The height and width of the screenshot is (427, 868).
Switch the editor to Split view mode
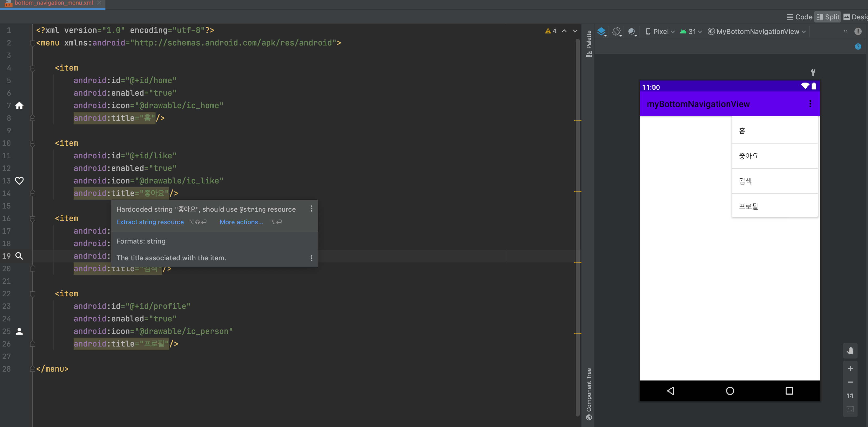828,17
